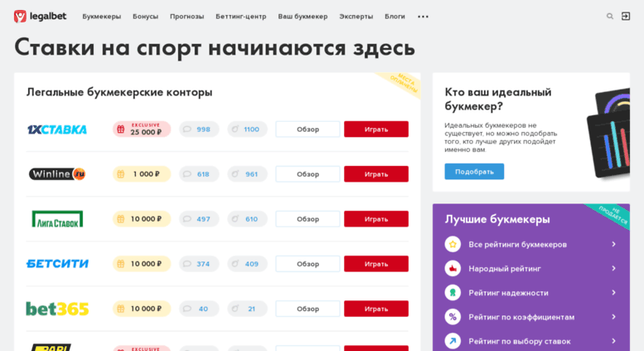Click the 1ХСТАВКА bookmaker logo

[57, 129]
